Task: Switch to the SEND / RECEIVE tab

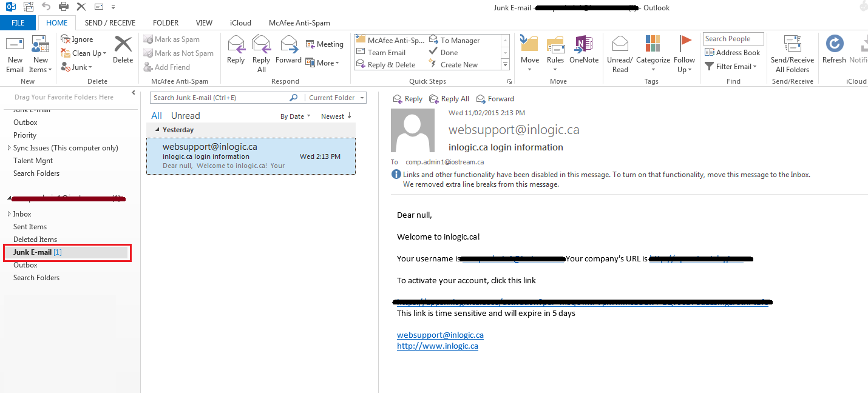Action: point(110,23)
